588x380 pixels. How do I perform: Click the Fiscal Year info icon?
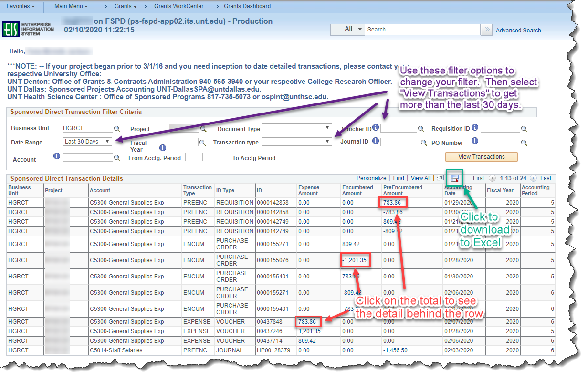coord(163,147)
